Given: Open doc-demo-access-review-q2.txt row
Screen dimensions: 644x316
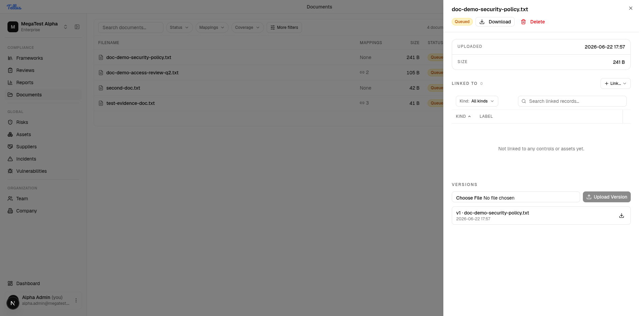Looking at the screenshot, I should click(269, 73).
